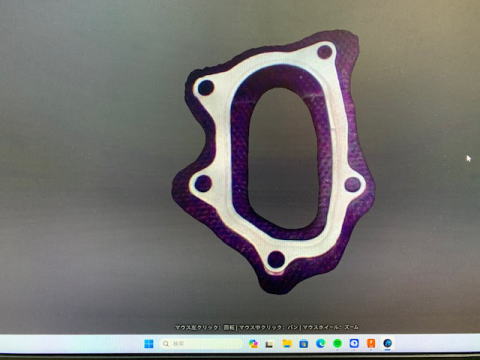Click the taskbar search box
The image size is (480, 360).
coord(201,344)
